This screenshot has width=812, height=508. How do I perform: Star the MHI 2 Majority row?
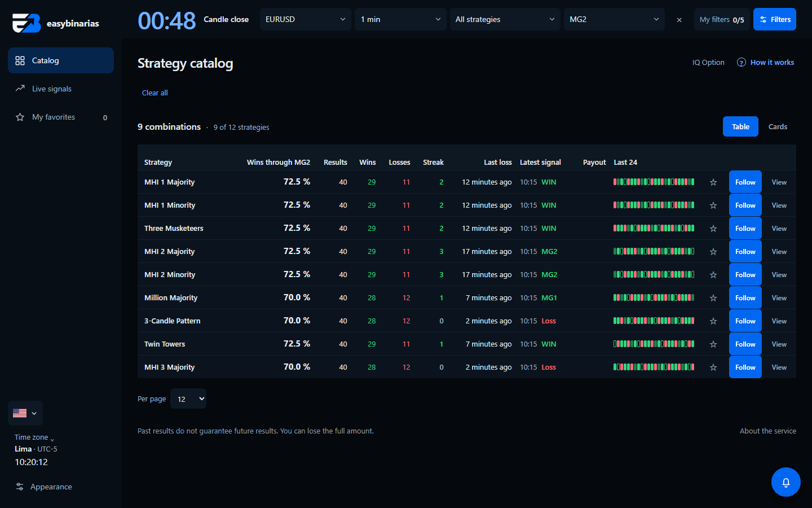[713, 252]
